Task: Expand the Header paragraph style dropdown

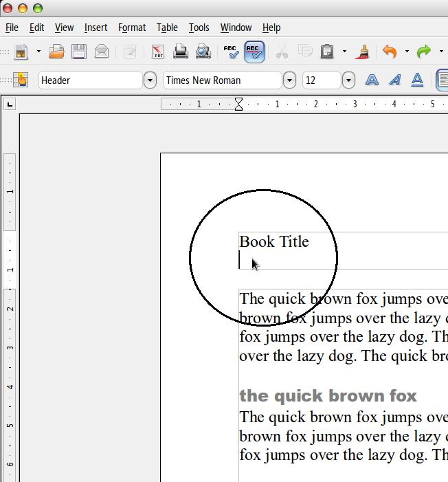Action: pos(150,80)
